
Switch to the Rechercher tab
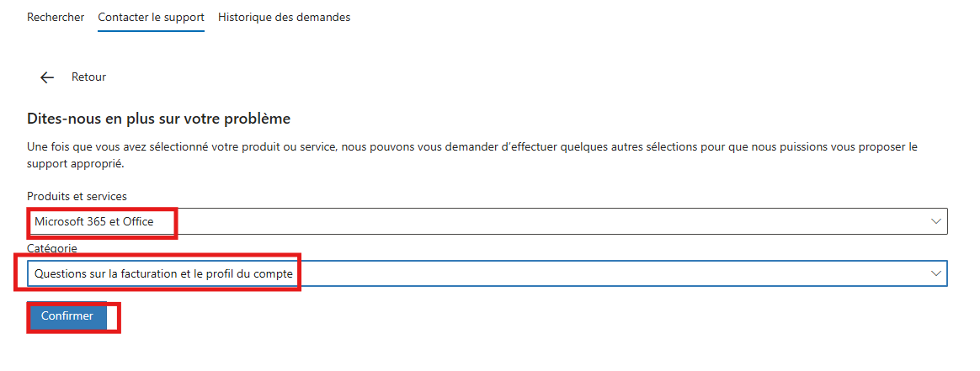coord(56,17)
